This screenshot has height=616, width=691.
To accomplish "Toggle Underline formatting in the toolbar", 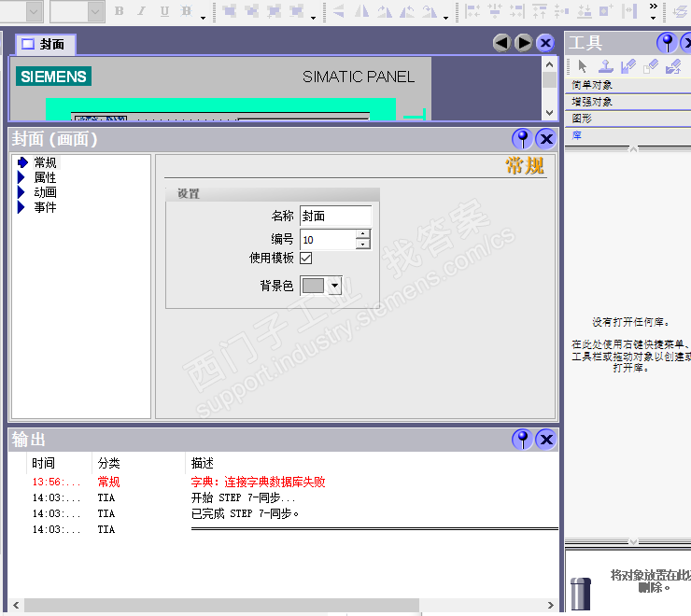I will point(164,11).
